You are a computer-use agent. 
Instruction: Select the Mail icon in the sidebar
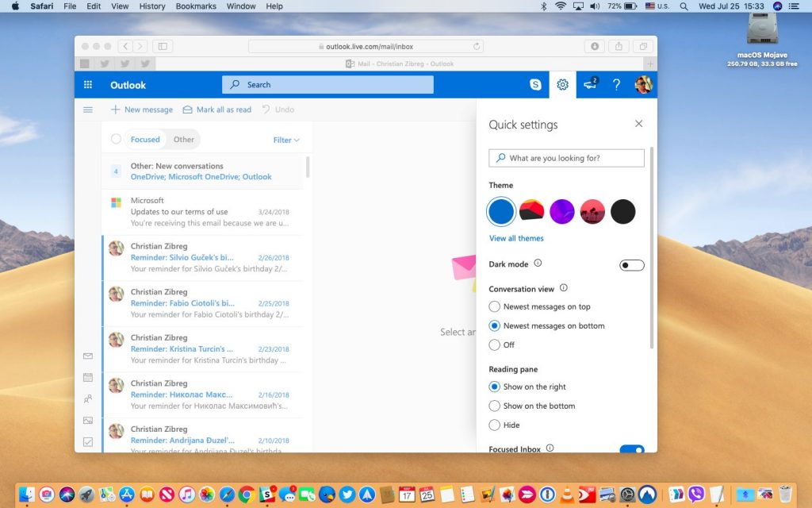click(87, 356)
